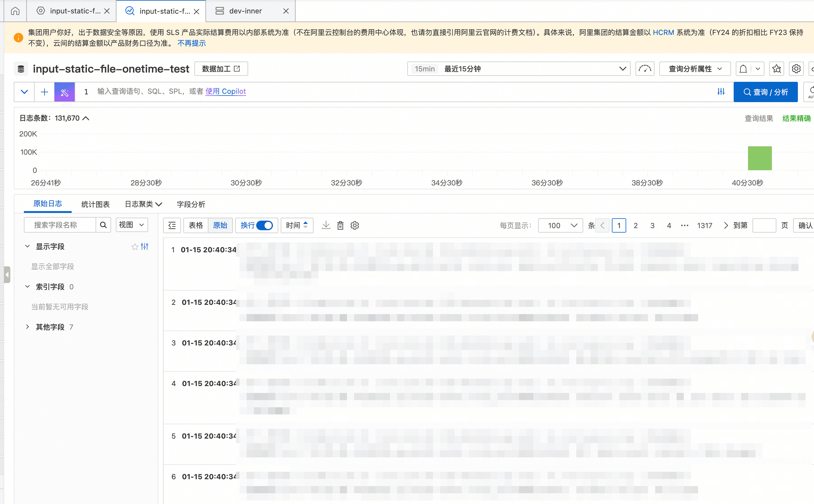Open the 每页显示 100 page size dropdown

click(560, 225)
